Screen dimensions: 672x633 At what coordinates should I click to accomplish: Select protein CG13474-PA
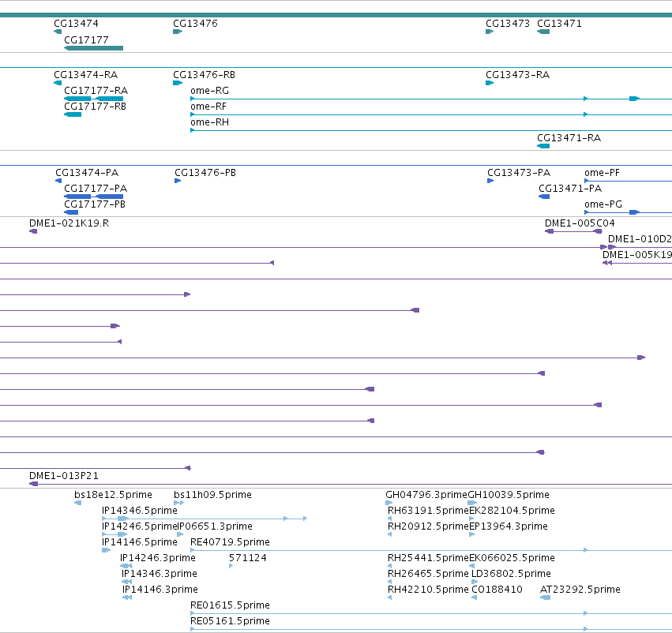click(87, 173)
